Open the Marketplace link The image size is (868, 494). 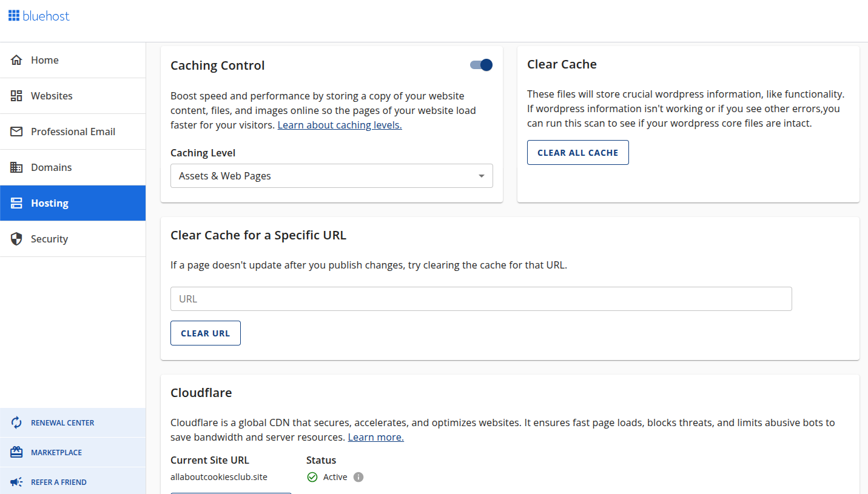[73, 452]
